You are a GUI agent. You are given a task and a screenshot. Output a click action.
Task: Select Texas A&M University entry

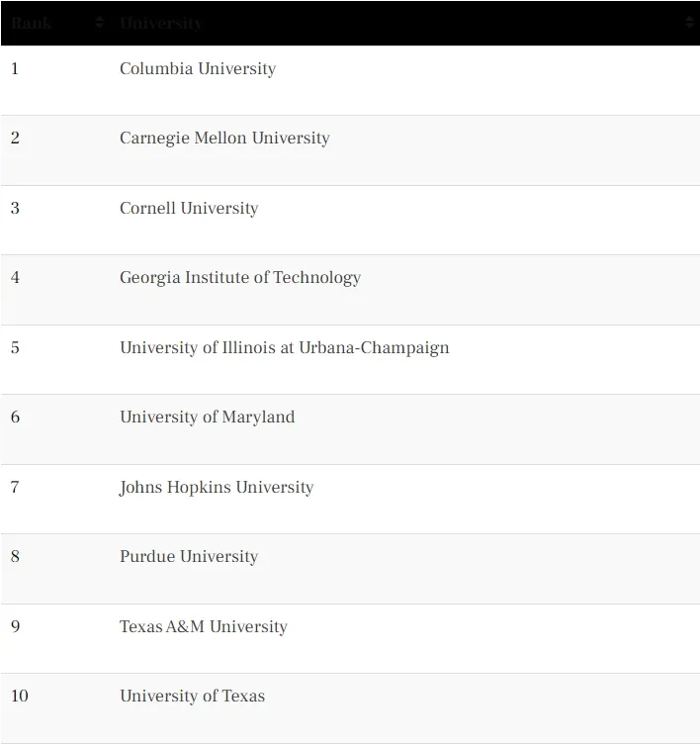[204, 626]
